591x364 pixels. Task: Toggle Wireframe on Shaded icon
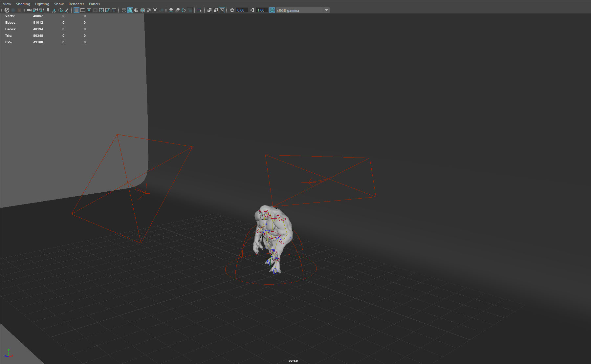coord(142,10)
